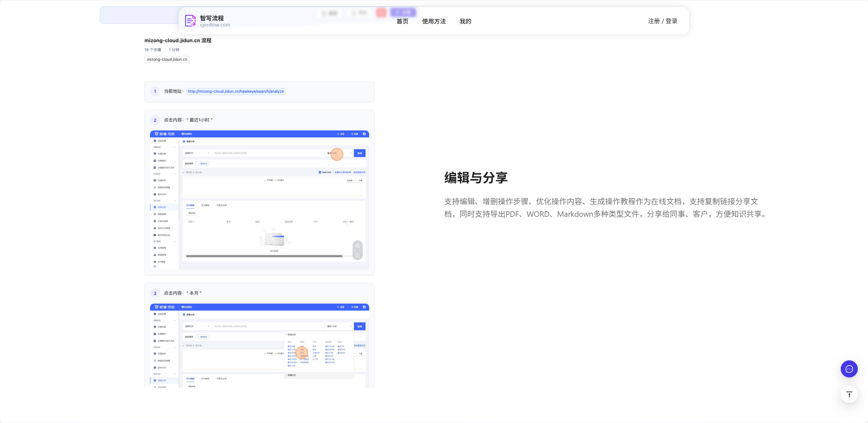The height and width of the screenshot is (423, 868).
Task: Click the '19 个步骤' text
Action: tap(152, 50)
